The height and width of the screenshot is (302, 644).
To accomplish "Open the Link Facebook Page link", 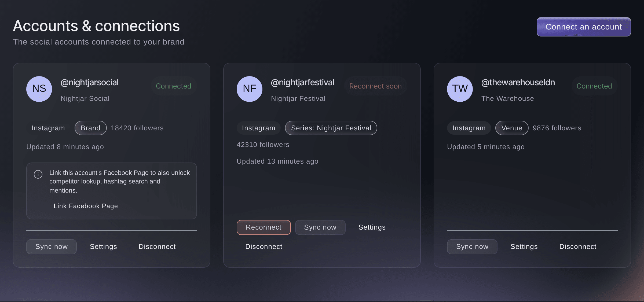I will [86, 206].
